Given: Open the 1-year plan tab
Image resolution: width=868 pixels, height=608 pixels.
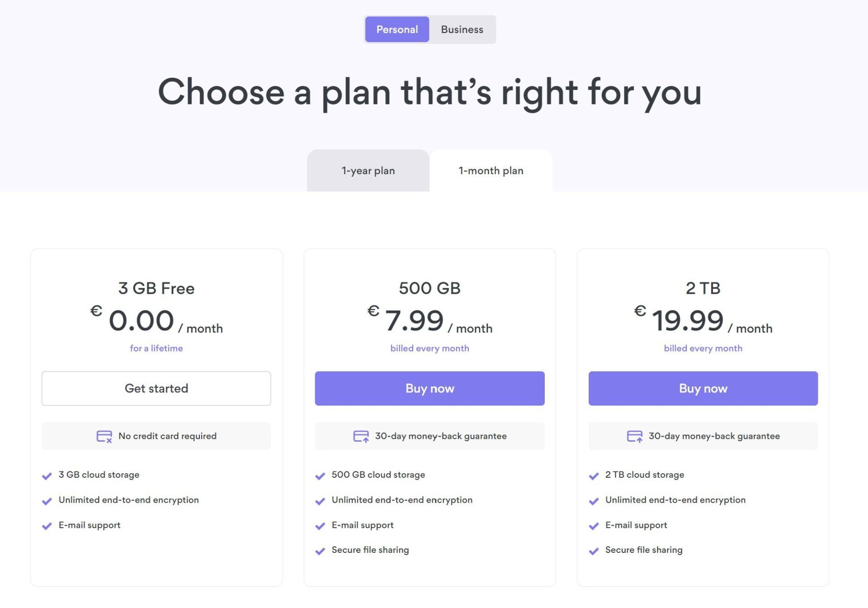Looking at the screenshot, I should (368, 170).
